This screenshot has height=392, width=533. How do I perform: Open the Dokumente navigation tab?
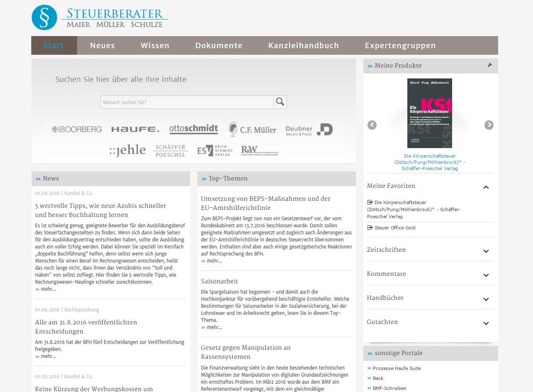(219, 46)
